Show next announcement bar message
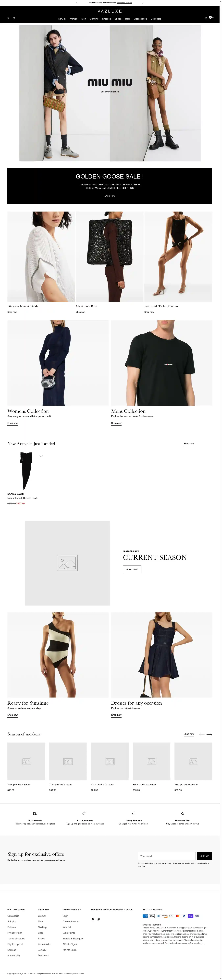 point(143,3)
